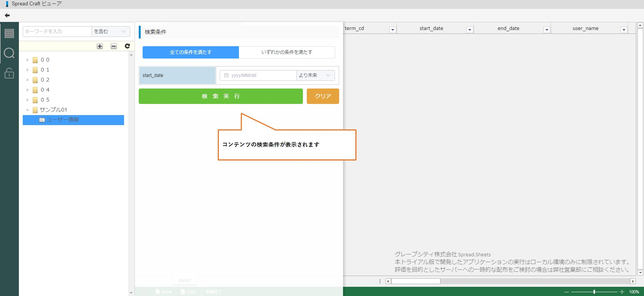The height and width of the screenshot is (296, 644).
Task: Refresh the folder tree
Action: (x=127, y=46)
